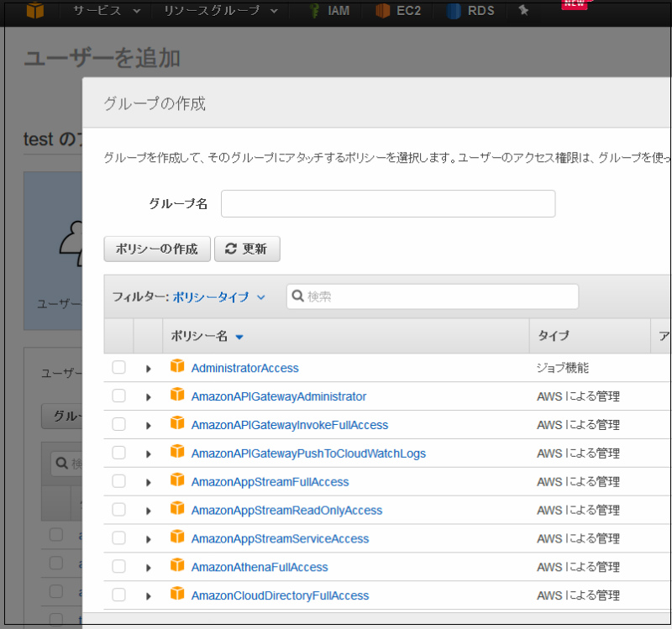The width and height of the screenshot is (672, 629).
Task: Select the AmazonAPIGatewayInvokeFullAccess checkbox
Action: click(118, 424)
